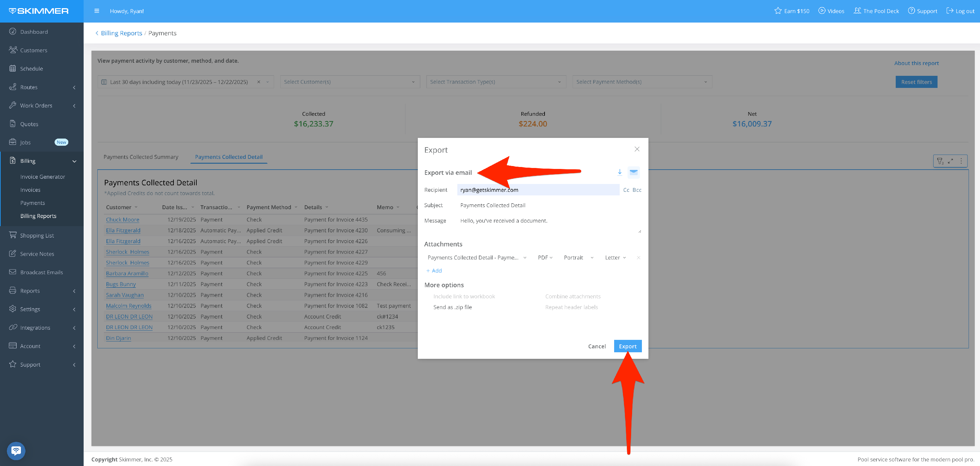Enable Send as .zip file option

452,307
